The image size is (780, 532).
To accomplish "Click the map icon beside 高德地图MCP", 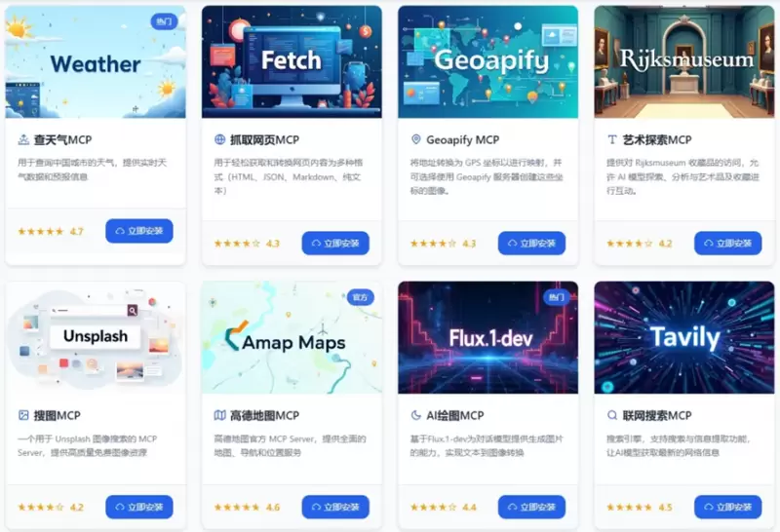I will click(x=220, y=415).
